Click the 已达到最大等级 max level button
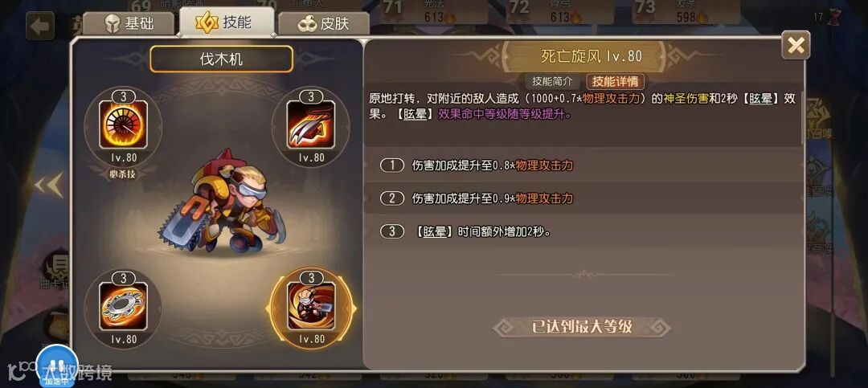Image resolution: width=868 pixels, height=388 pixels. tap(582, 327)
